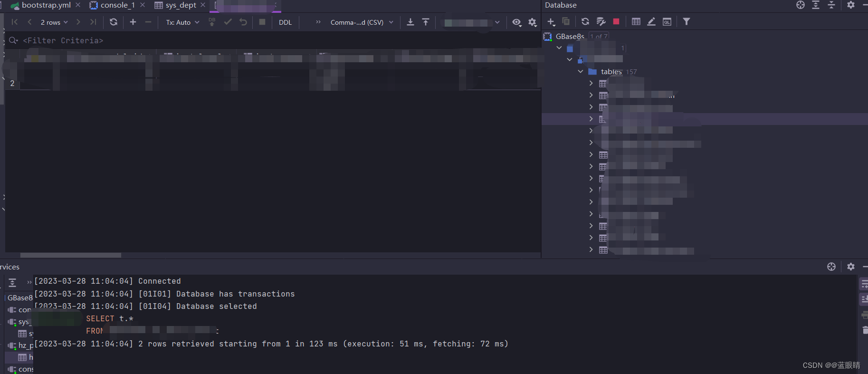Image resolution: width=868 pixels, height=374 pixels.
Task: Open blurred dropdown beside upload arrow icon
Action: pos(471,22)
